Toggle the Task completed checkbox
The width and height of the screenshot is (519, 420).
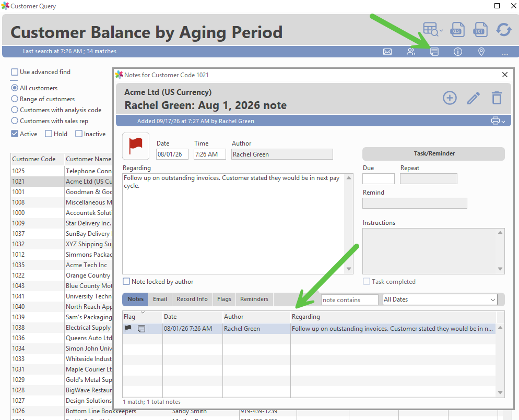tap(367, 281)
